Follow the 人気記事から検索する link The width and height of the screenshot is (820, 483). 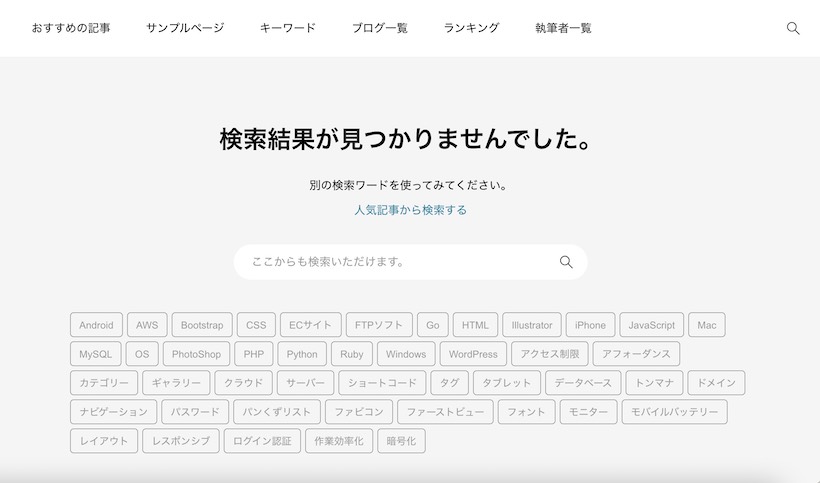(411, 210)
